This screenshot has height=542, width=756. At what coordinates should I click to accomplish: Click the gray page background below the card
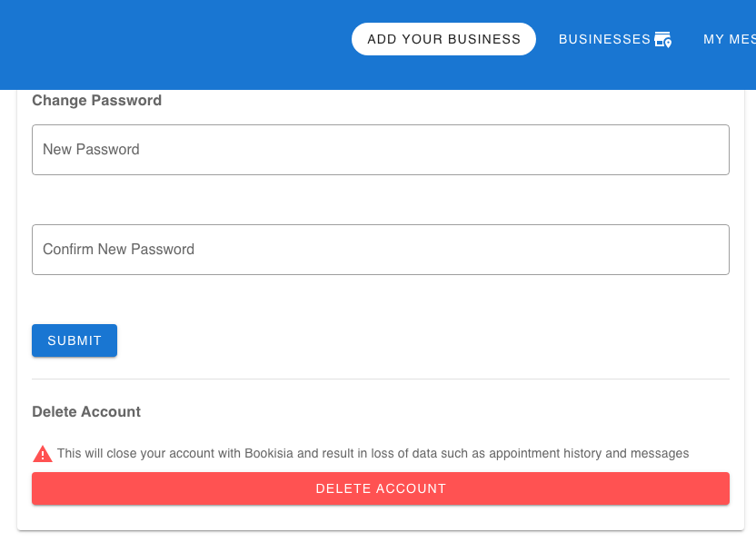(380, 537)
